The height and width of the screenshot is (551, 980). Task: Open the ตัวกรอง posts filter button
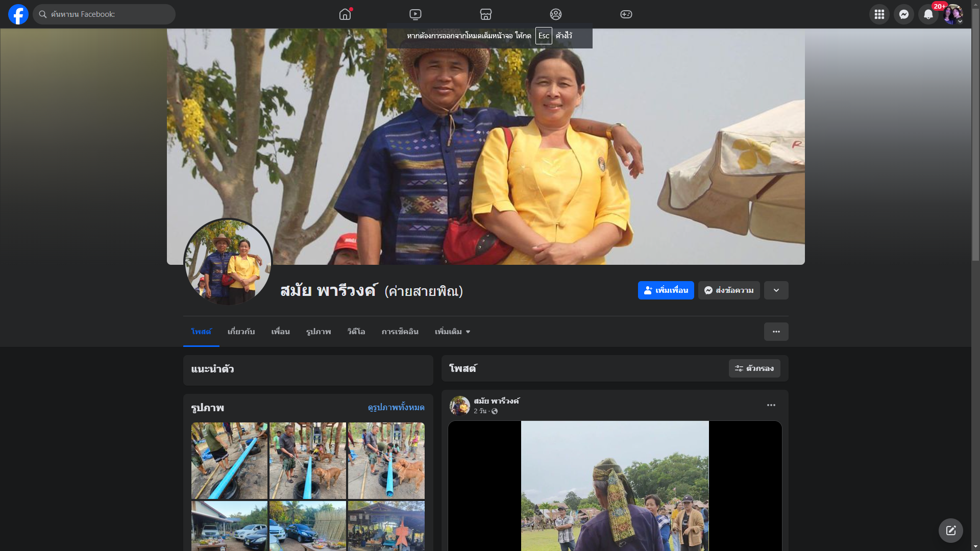pyautogui.click(x=754, y=368)
